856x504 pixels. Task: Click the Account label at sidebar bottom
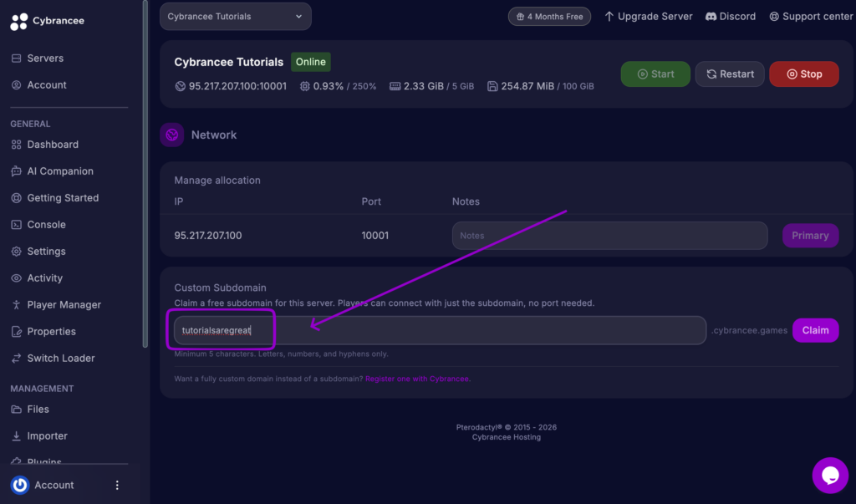point(54,485)
